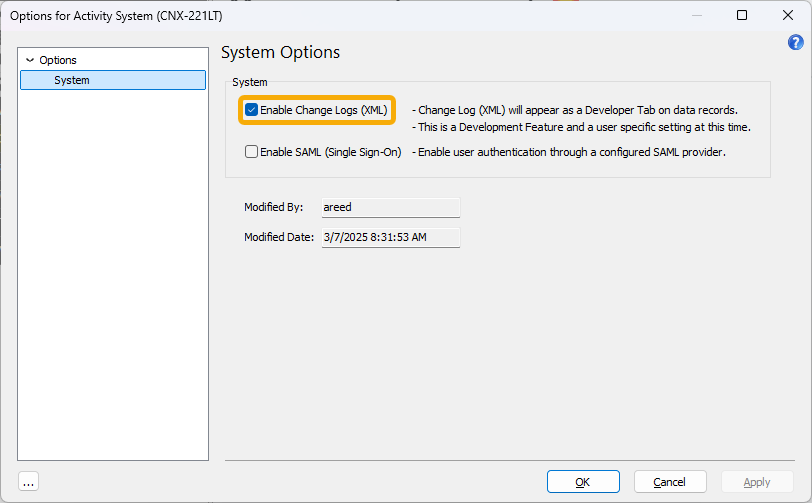Dismiss changes with the Cancel button
812x503 pixels.
pyautogui.click(x=670, y=482)
